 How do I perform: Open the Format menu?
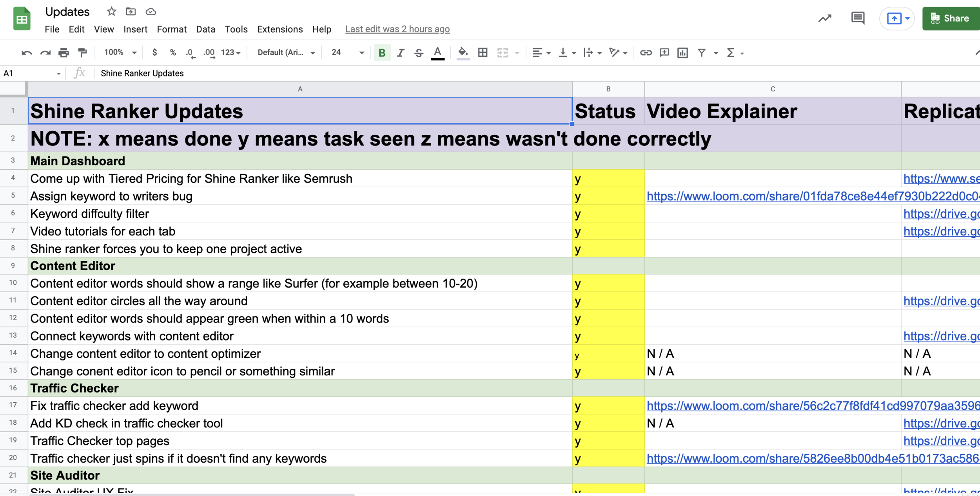[x=171, y=29]
